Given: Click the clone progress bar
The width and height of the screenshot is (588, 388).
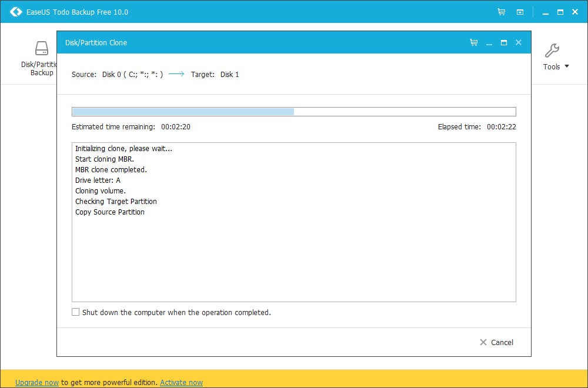Looking at the screenshot, I should 294,112.
